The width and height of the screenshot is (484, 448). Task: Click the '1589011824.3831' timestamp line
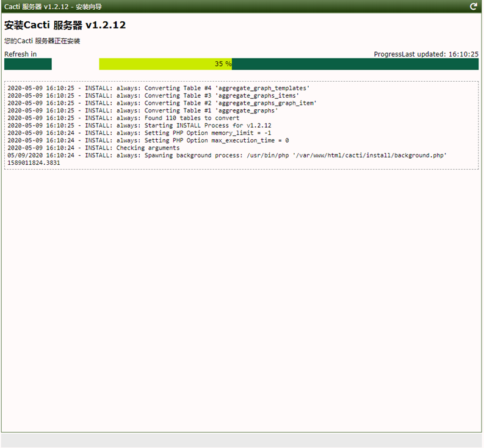pyautogui.click(x=34, y=163)
